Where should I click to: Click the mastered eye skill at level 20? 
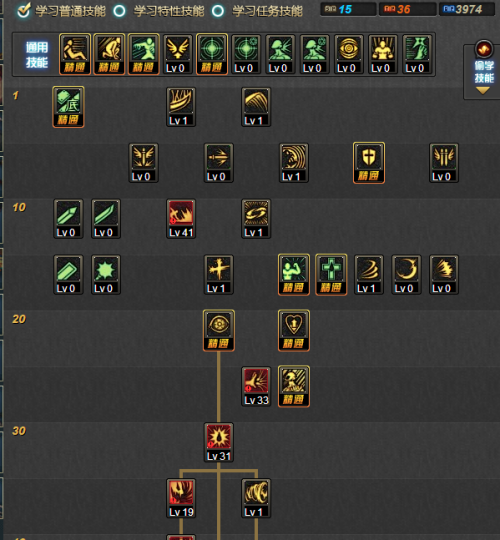click(x=219, y=331)
